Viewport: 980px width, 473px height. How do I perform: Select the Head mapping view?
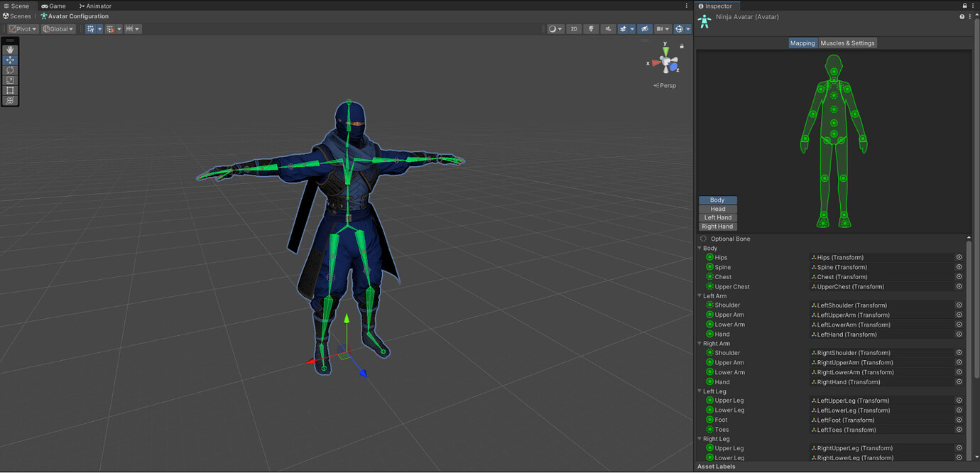[x=717, y=209]
